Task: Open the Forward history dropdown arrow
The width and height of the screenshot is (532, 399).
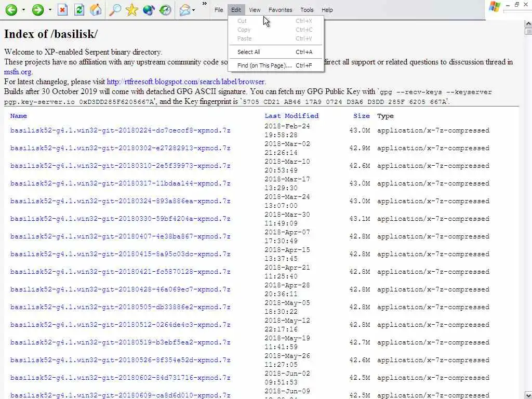Action: [50, 10]
